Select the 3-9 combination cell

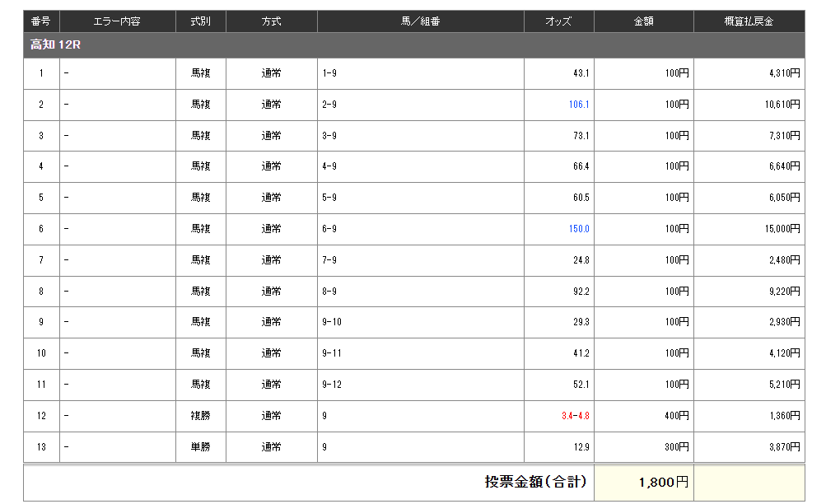click(421, 136)
